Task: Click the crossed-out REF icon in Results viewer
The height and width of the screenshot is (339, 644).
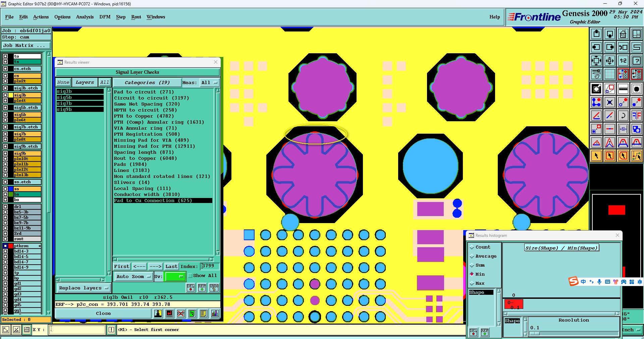Action: click(x=181, y=314)
